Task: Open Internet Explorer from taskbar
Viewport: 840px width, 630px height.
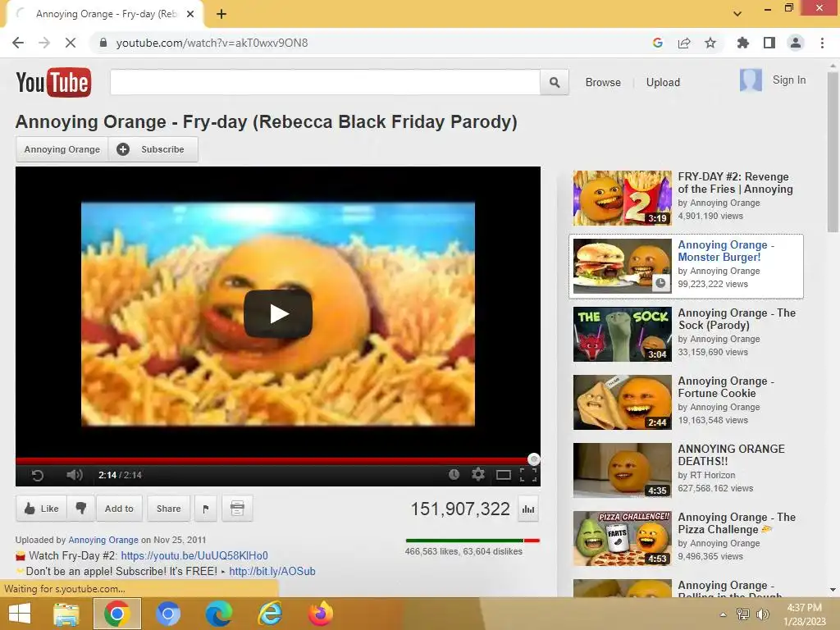Action: (269, 614)
